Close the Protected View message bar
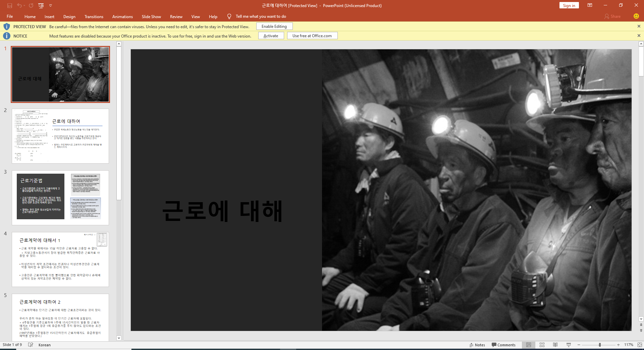644x350 pixels. tap(639, 26)
